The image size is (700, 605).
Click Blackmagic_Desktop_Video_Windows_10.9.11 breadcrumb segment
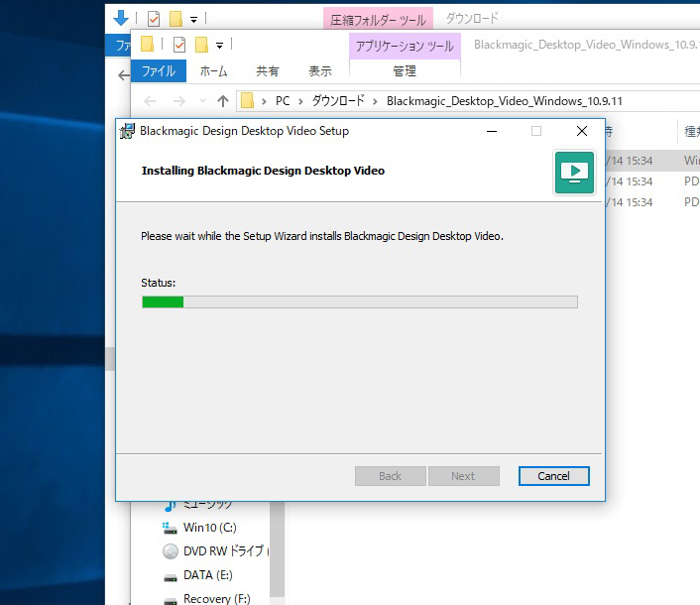505,101
